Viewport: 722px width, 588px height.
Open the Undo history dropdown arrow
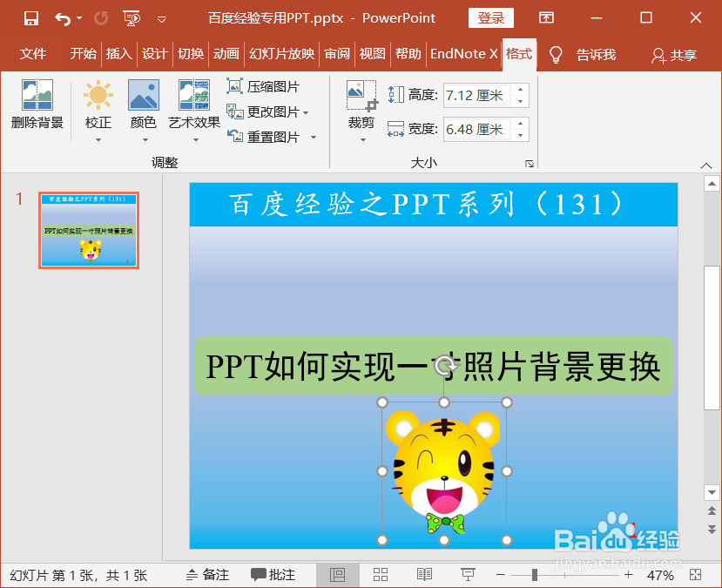pos(79,18)
